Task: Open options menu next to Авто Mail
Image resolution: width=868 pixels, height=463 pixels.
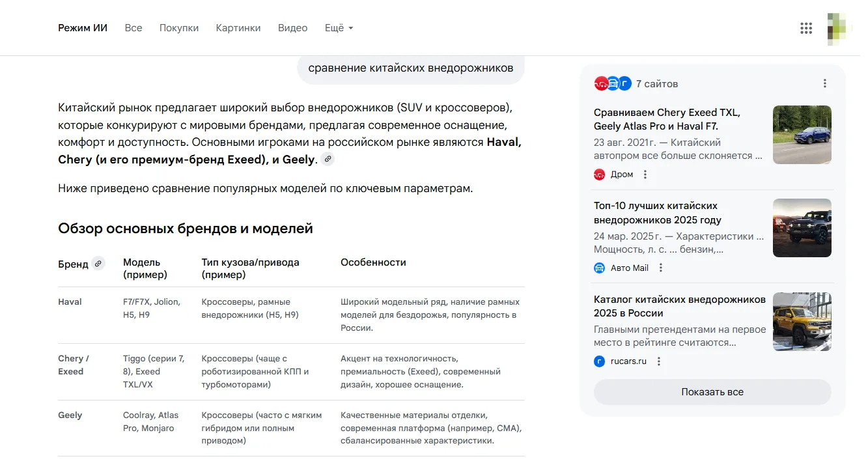Action: point(660,268)
